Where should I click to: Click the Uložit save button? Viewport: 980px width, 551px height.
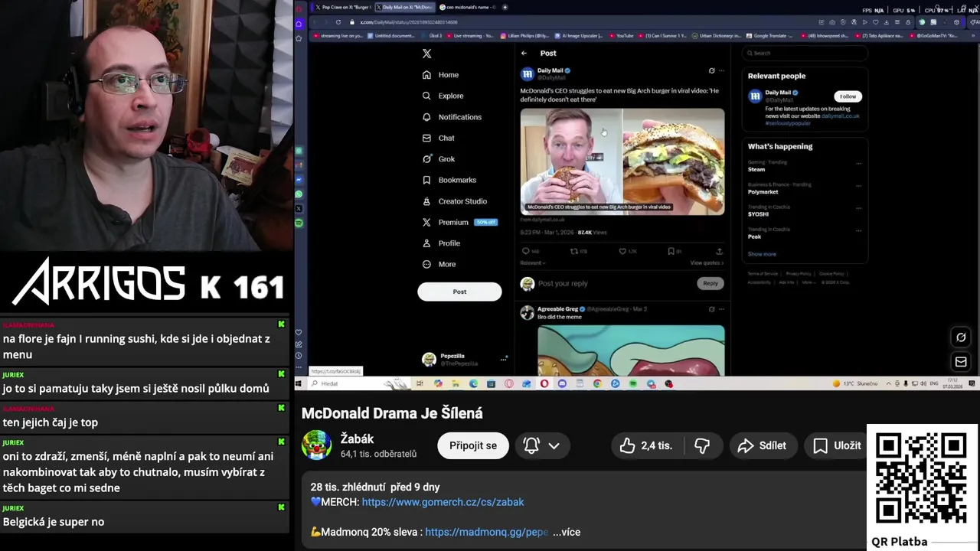tap(837, 445)
